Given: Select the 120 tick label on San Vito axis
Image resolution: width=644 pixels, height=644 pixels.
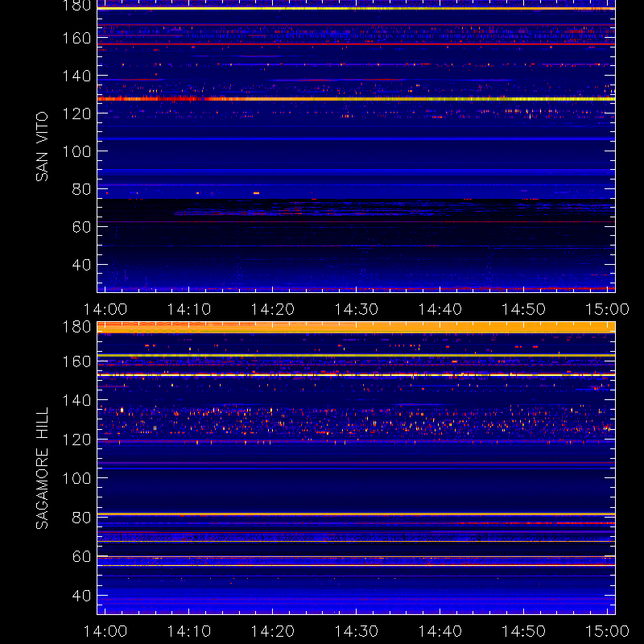Looking at the screenshot, I should (76, 114).
